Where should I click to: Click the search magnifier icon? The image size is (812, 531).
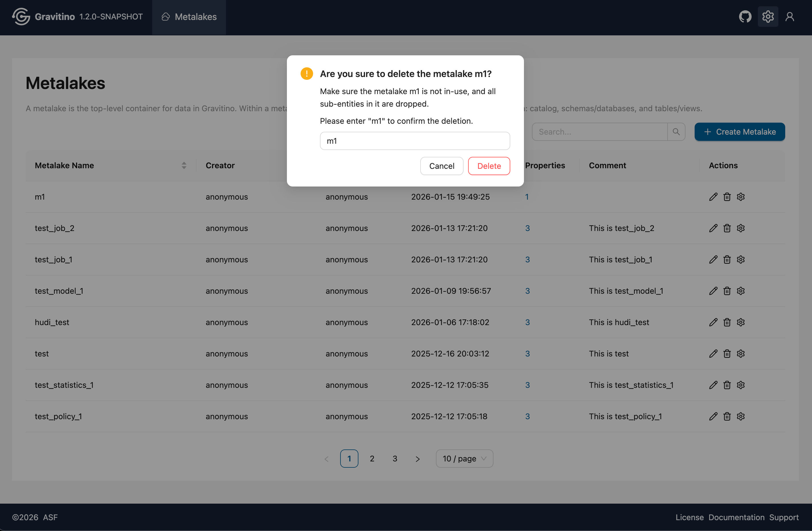[x=676, y=132]
